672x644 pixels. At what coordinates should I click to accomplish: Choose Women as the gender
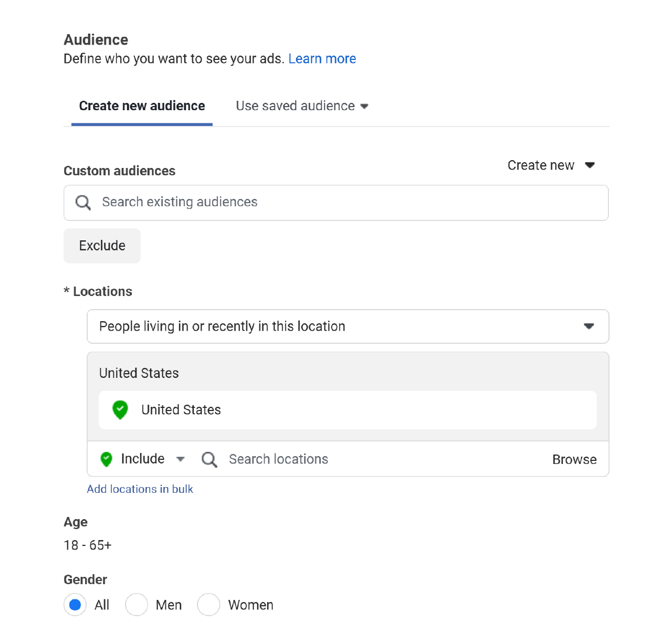pos(208,605)
